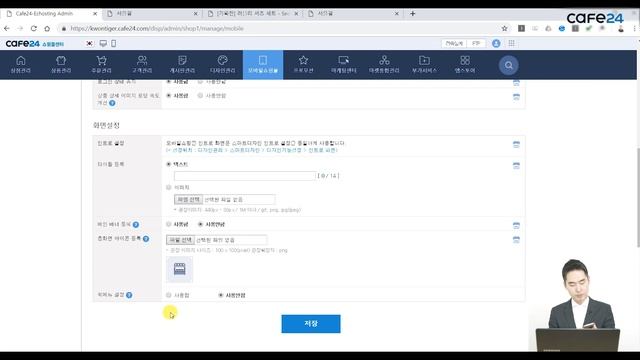Click the store icon in the 메인 배너 등록 row

tap(516, 225)
